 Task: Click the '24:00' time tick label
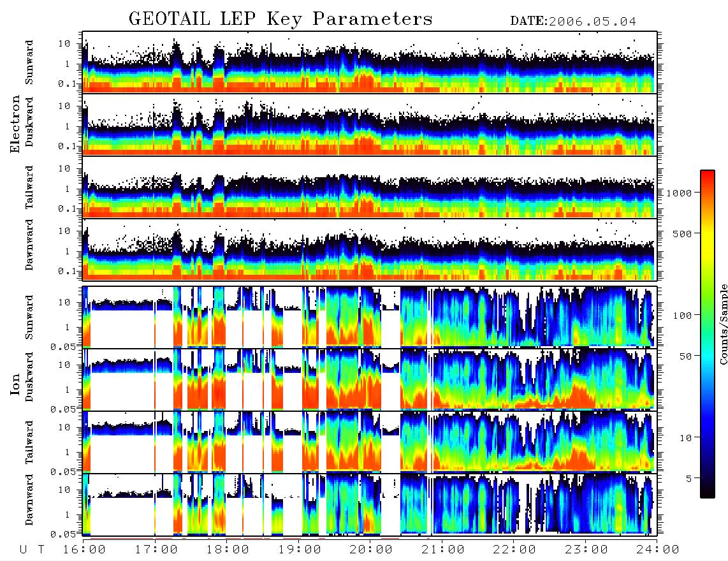click(x=659, y=550)
